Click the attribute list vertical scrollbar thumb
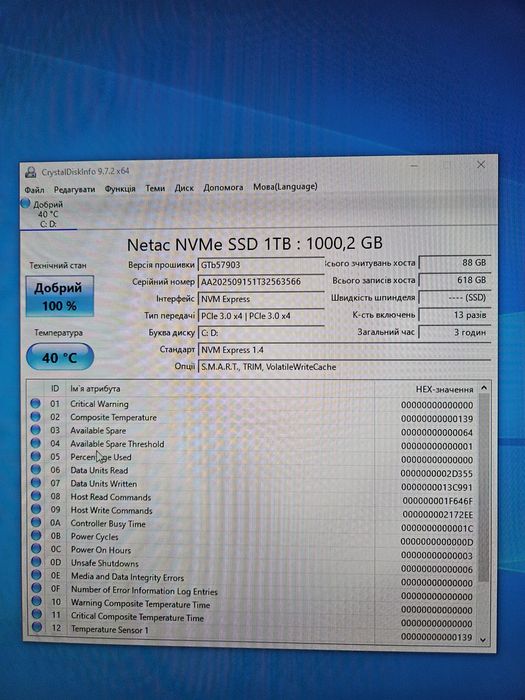525x700 pixels. [x=483, y=488]
